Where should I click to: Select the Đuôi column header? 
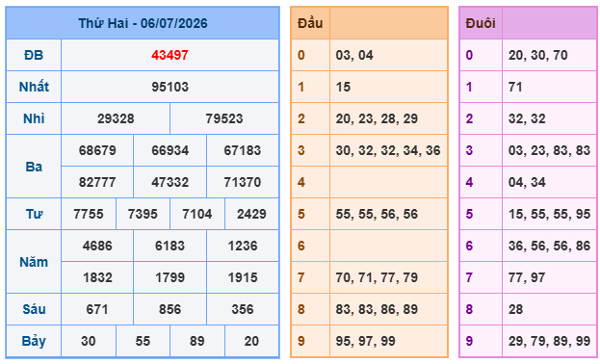481,23
